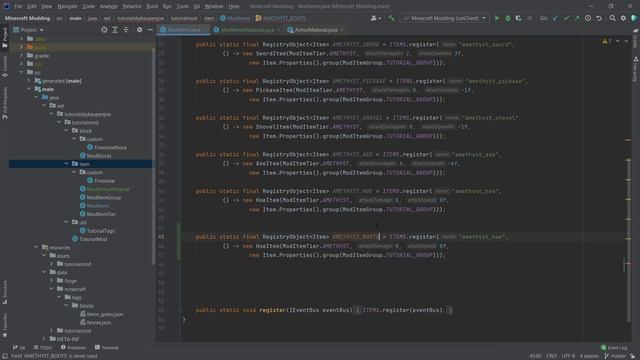Go to next highlighted error arrow

click(626, 41)
